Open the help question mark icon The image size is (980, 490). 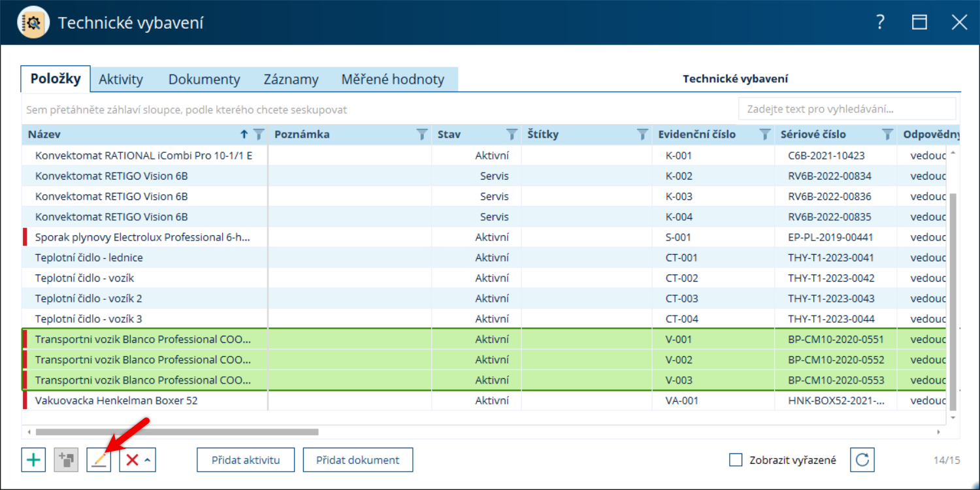coord(880,22)
